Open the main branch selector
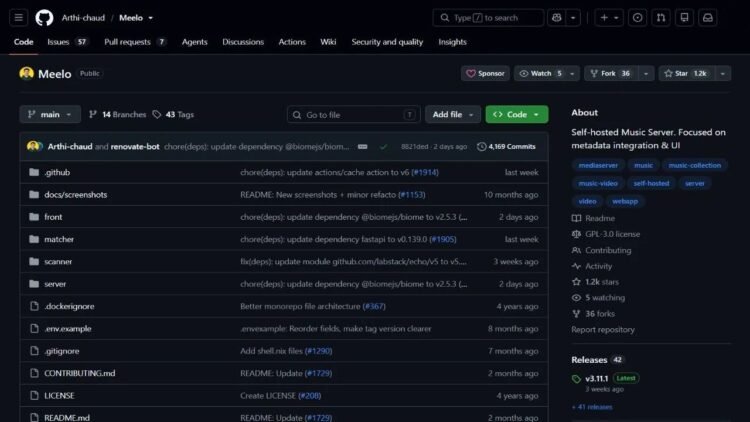 50,114
